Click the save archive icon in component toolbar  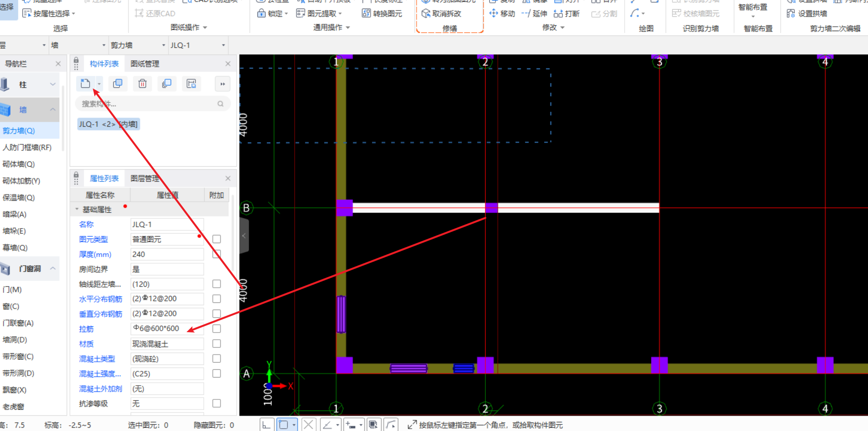(191, 84)
